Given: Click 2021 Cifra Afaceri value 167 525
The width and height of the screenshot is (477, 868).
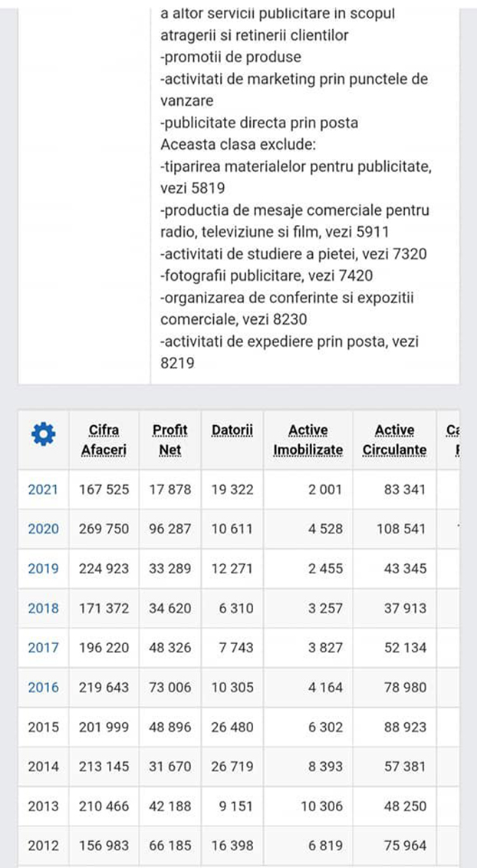Looking at the screenshot, I should click(x=104, y=490).
